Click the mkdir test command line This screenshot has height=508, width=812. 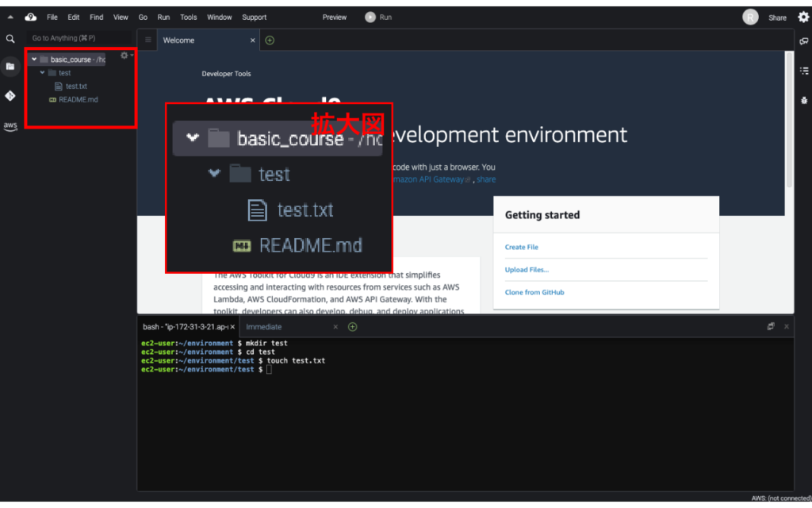[x=214, y=343]
